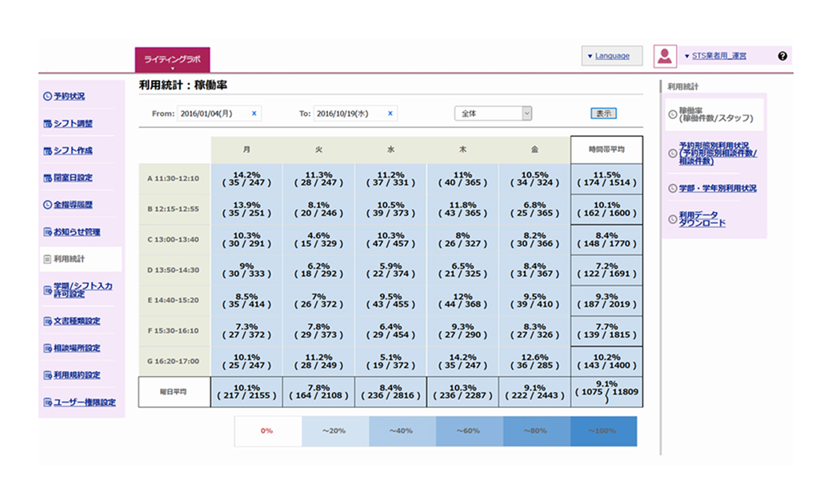Open ユーザー権限設定 link
The height and width of the screenshot is (504, 832).
point(84,402)
